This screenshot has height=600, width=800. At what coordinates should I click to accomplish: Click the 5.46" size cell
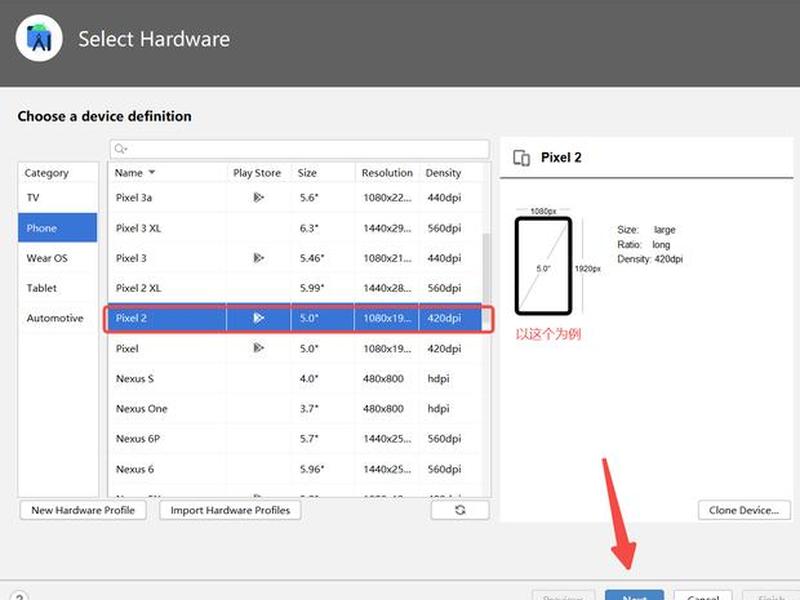pyautogui.click(x=312, y=258)
